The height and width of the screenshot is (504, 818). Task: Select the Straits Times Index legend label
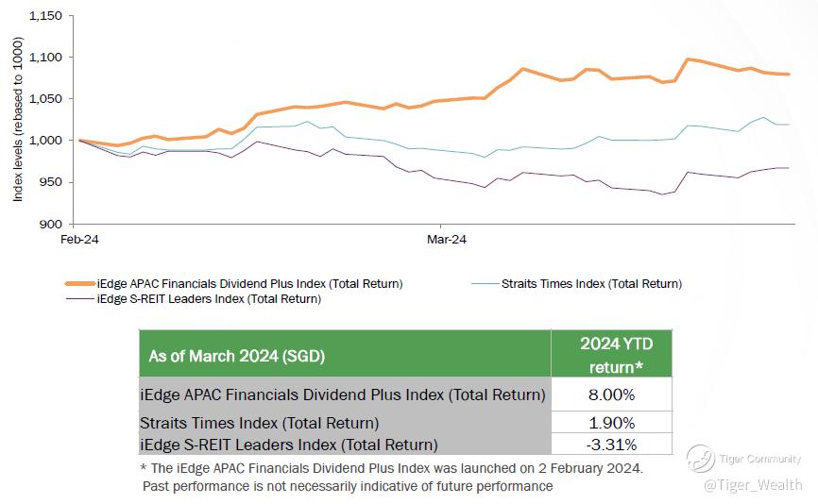(591, 283)
